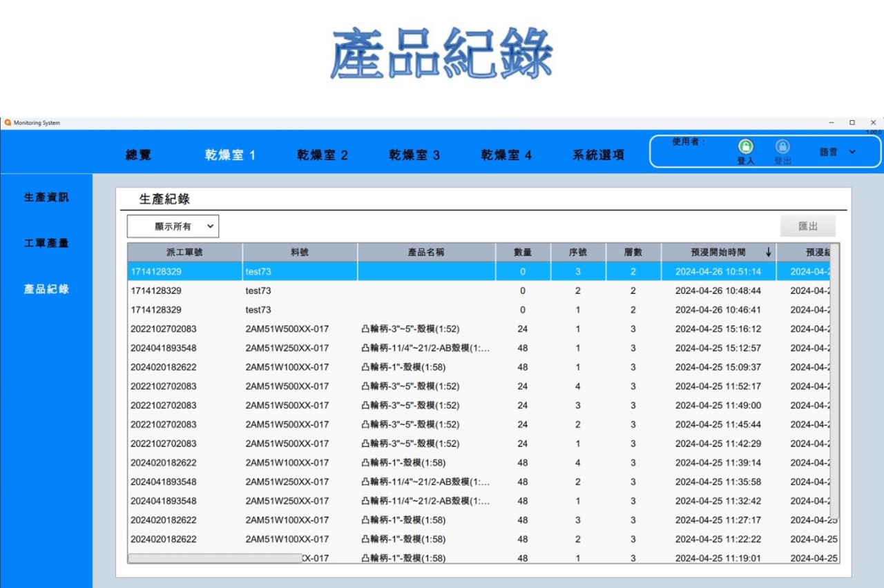This screenshot has height=588, width=884.
Task: Open the 乾燥室 1 tab
Action: 230,155
